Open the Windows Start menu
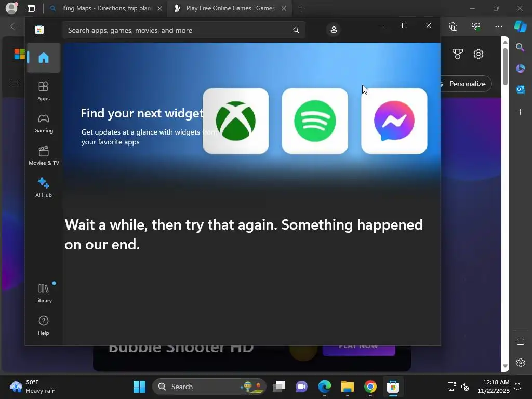Viewport: 532px width, 399px height. pos(139,387)
